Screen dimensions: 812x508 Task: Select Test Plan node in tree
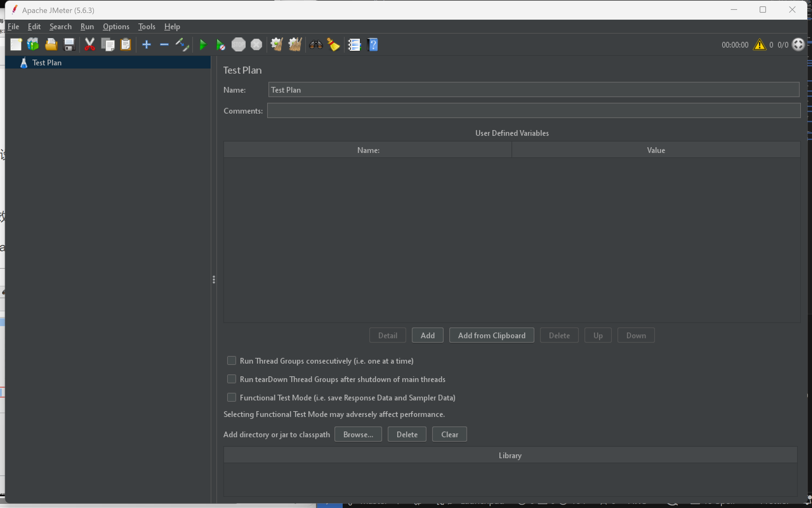click(x=108, y=63)
